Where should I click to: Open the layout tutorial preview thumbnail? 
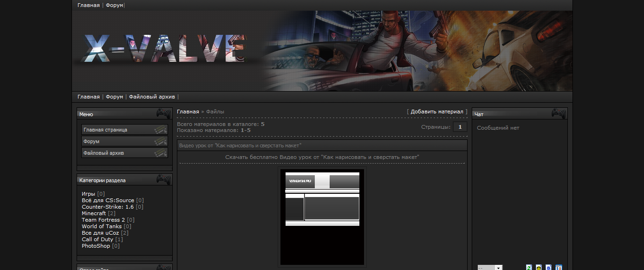[322, 217]
